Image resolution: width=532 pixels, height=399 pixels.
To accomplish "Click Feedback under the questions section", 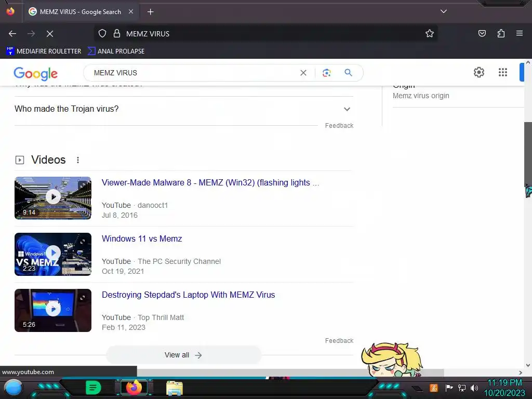I will pyautogui.click(x=339, y=126).
